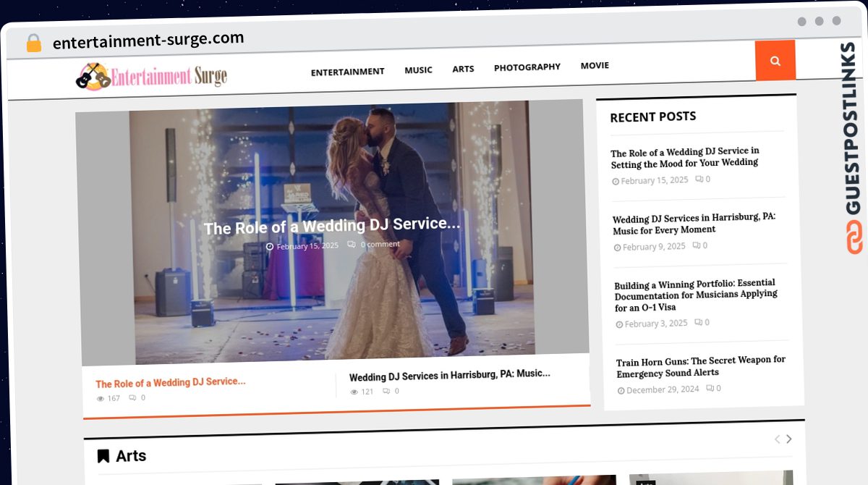
Task: Navigate to the Arts menu item
Action: tap(464, 69)
